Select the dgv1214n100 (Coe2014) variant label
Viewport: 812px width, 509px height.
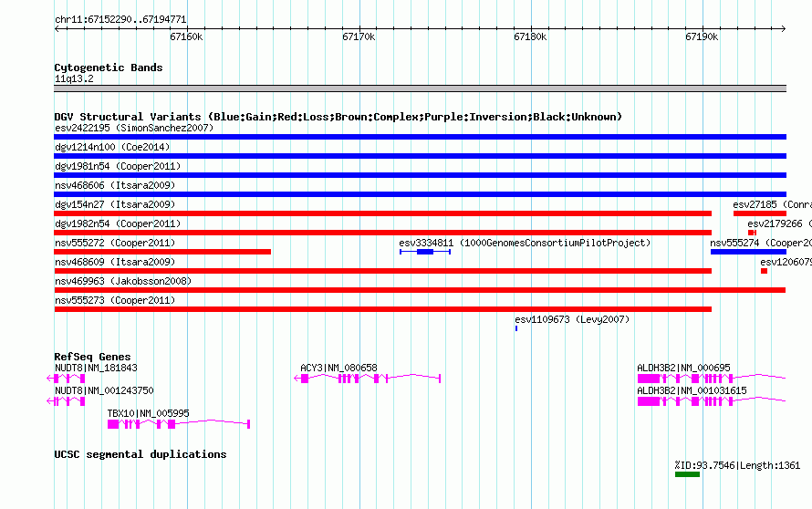pos(112,147)
